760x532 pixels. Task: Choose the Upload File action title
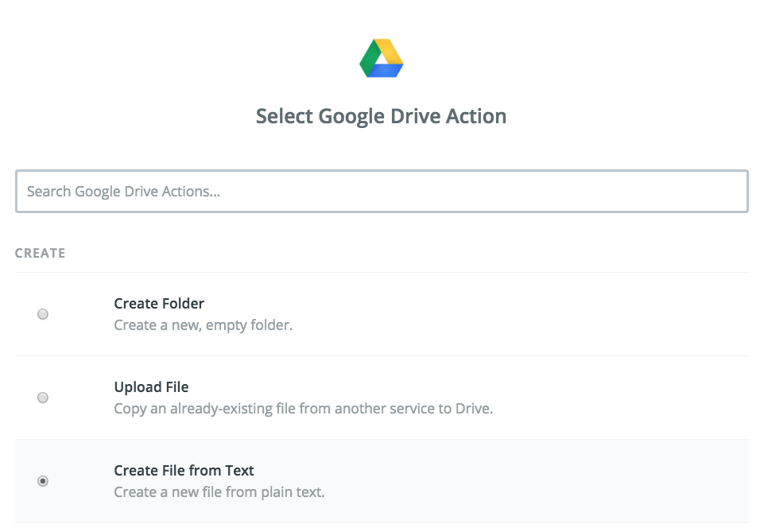(x=151, y=387)
